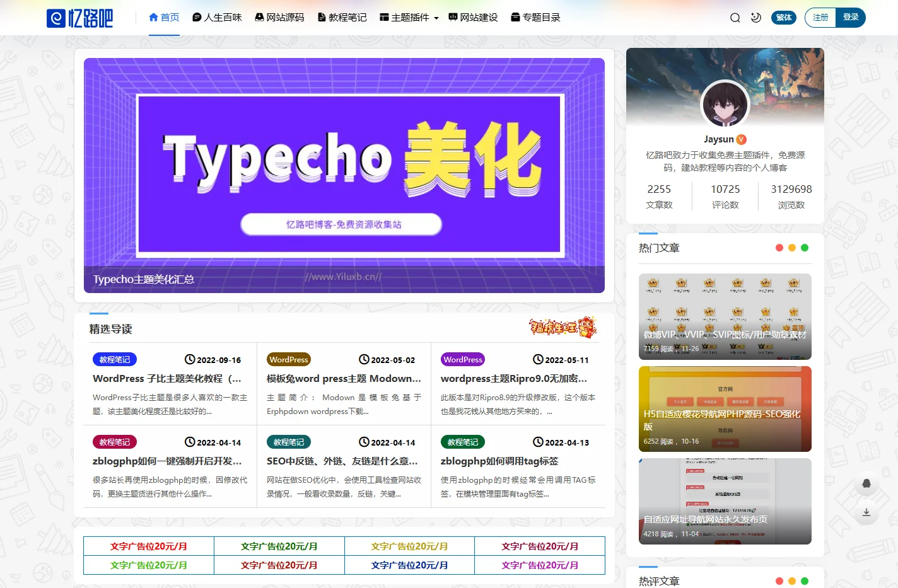Image resolution: width=898 pixels, height=588 pixels.
Task: Switch to traditional Chinese with 繁体 button
Action: point(784,18)
